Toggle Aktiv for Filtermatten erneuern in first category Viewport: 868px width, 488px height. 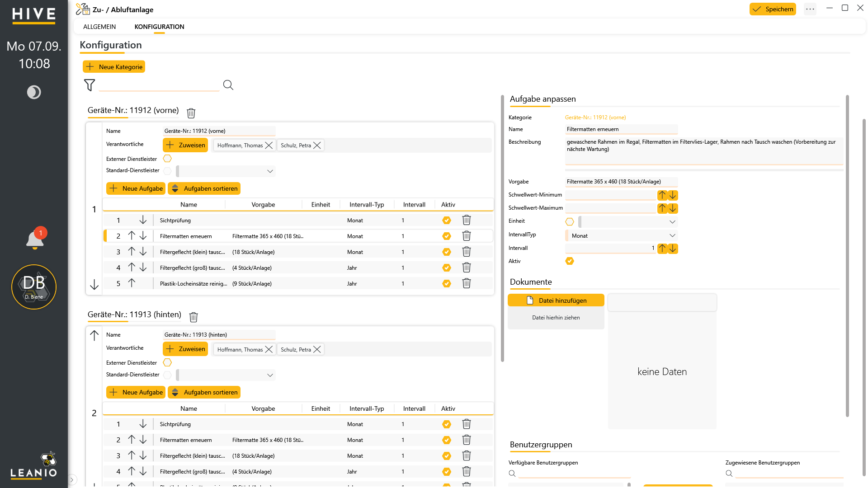(x=447, y=236)
